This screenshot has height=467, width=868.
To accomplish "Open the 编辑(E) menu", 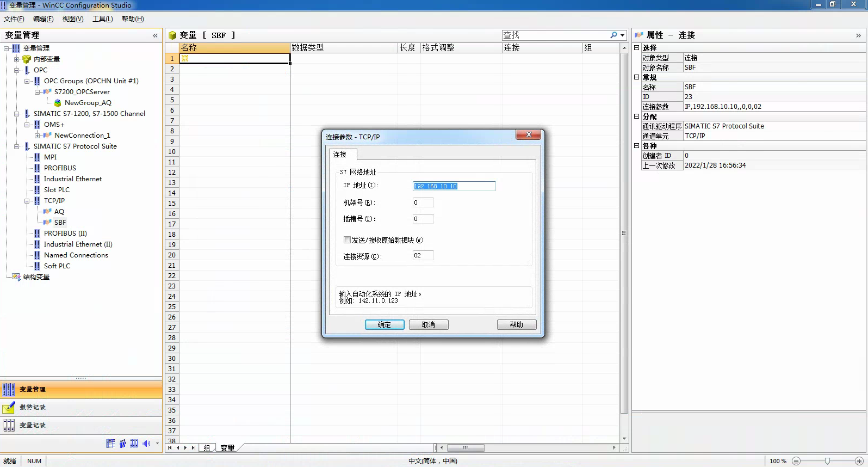I will point(43,19).
